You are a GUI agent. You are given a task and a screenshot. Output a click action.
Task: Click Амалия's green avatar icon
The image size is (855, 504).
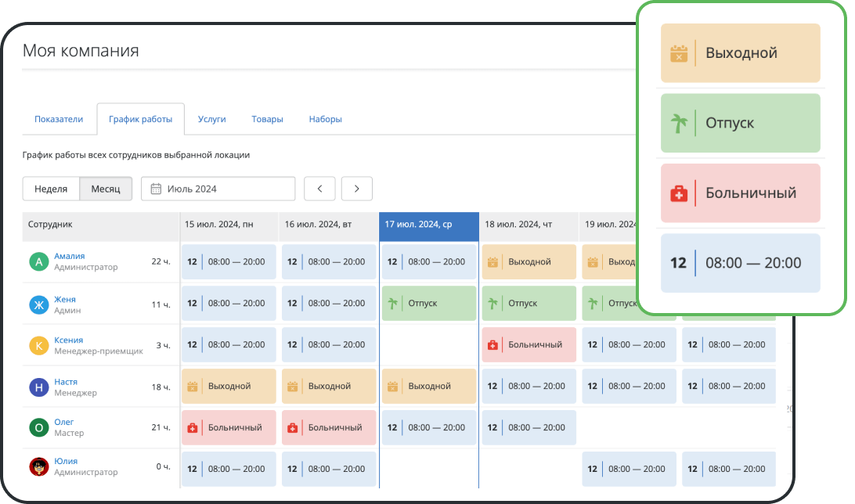(39, 262)
